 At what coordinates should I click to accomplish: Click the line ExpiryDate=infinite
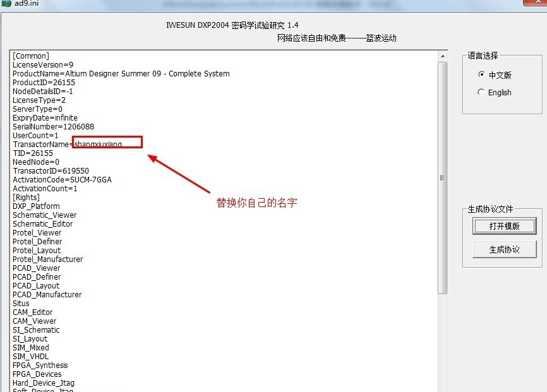[x=45, y=118]
